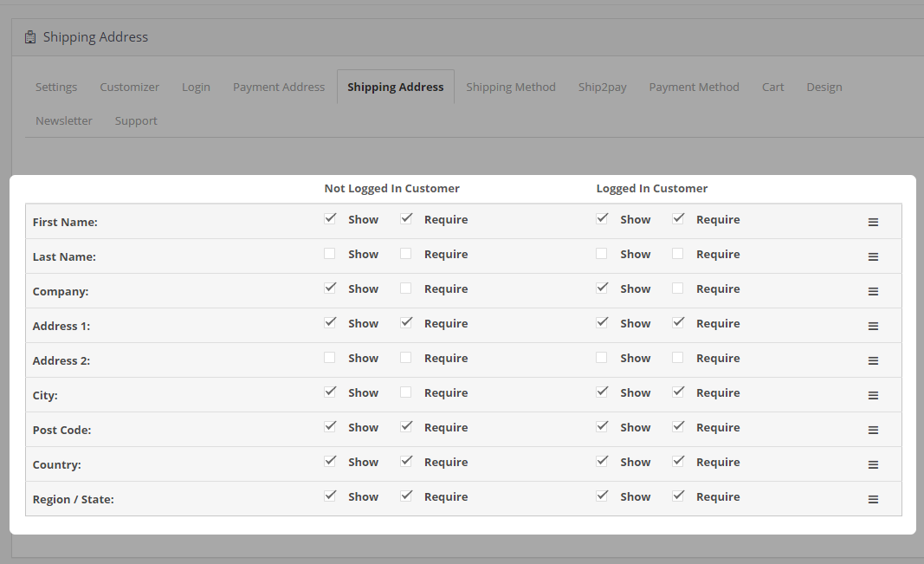Go to the Customizer tab
This screenshot has height=564, width=924.
(x=129, y=87)
